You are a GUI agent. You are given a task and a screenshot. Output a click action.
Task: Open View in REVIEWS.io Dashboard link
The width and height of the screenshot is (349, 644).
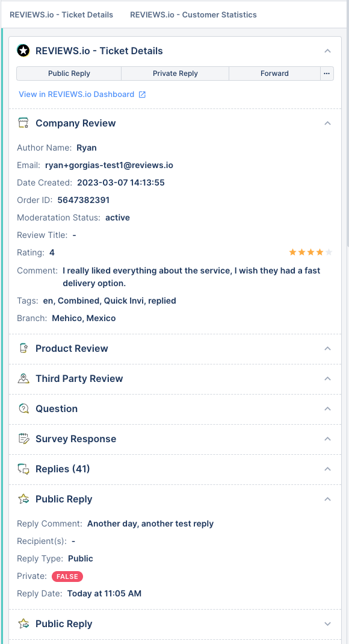coord(76,95)
